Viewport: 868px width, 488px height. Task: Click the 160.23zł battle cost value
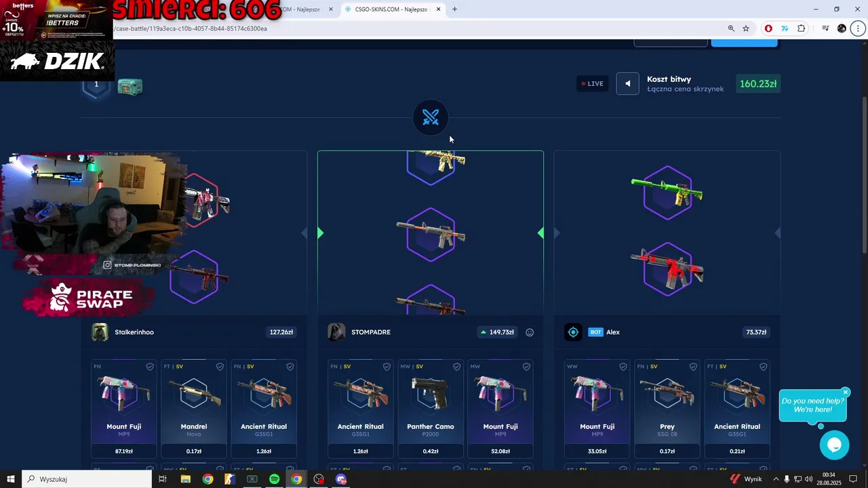click(758, 84)
